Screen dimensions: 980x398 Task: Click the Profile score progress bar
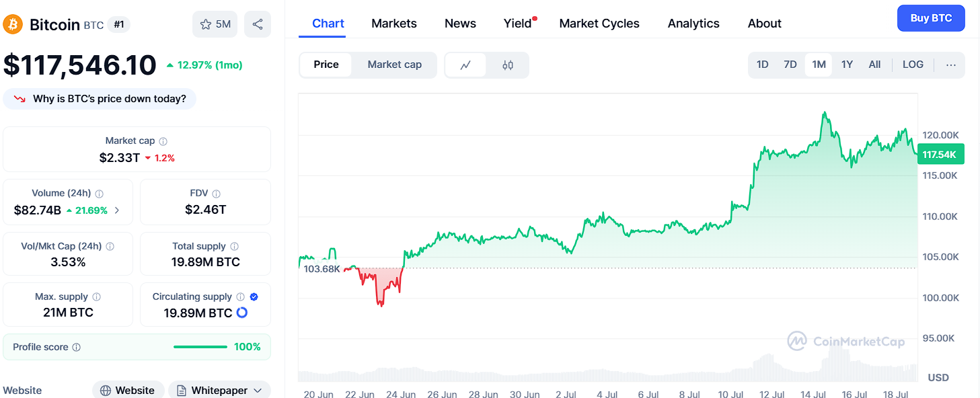pos(200,347)
